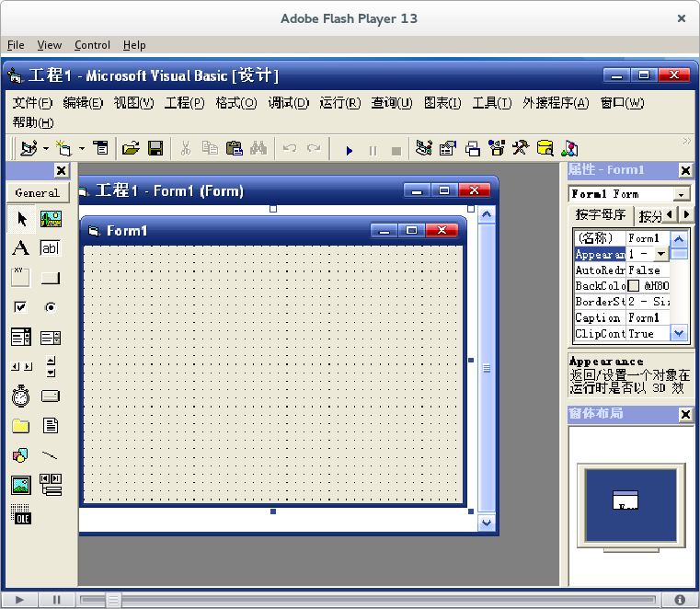Select the OLE control tool
This screenshot has width=700, height=609.
pos(20,514)
